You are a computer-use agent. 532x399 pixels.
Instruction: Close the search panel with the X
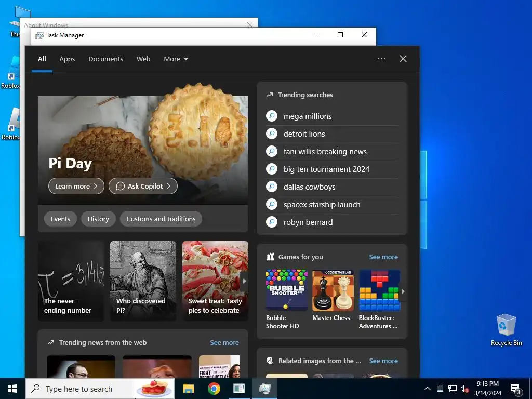coord(403,59)
